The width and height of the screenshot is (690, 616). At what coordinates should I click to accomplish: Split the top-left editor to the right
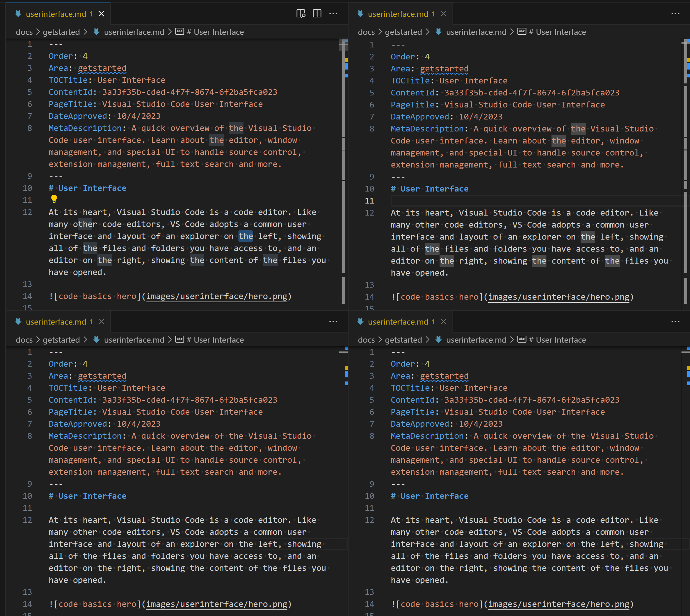317,14
